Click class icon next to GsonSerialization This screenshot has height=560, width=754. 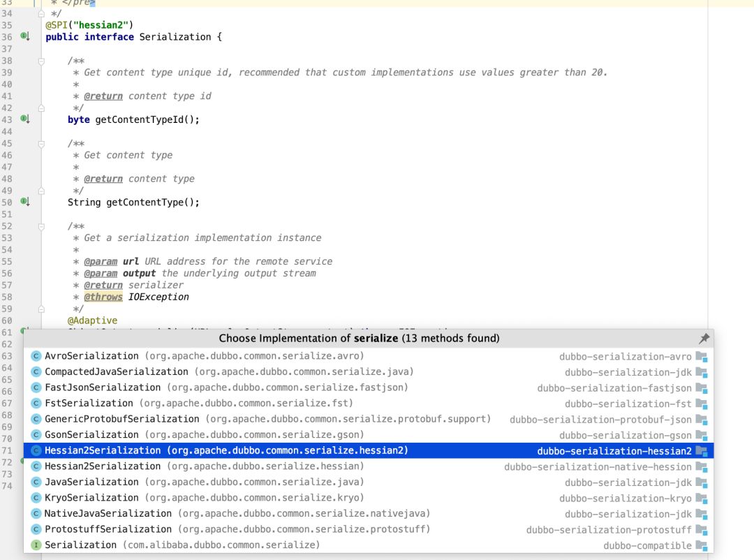click(x=36, y=435)
